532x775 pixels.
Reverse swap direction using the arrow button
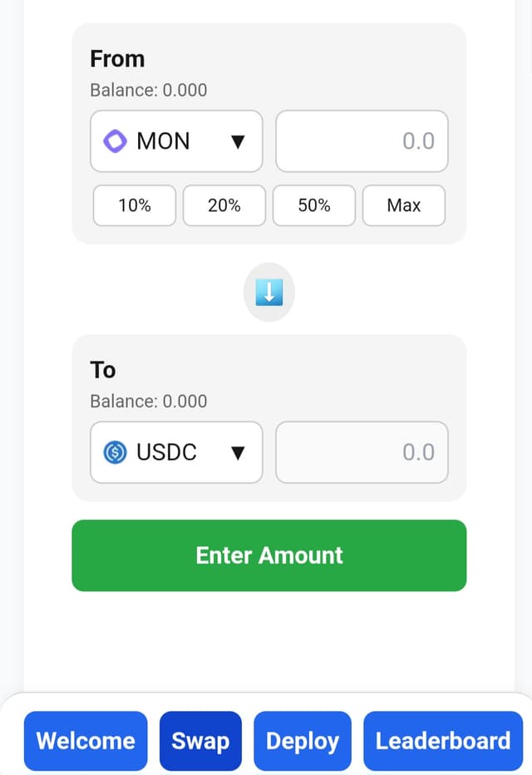[268, 292]
